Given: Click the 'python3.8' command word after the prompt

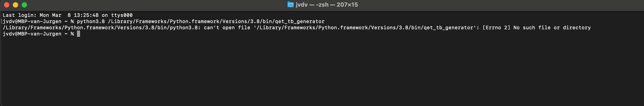Looking at the screenshot, I should click(91, 21).
